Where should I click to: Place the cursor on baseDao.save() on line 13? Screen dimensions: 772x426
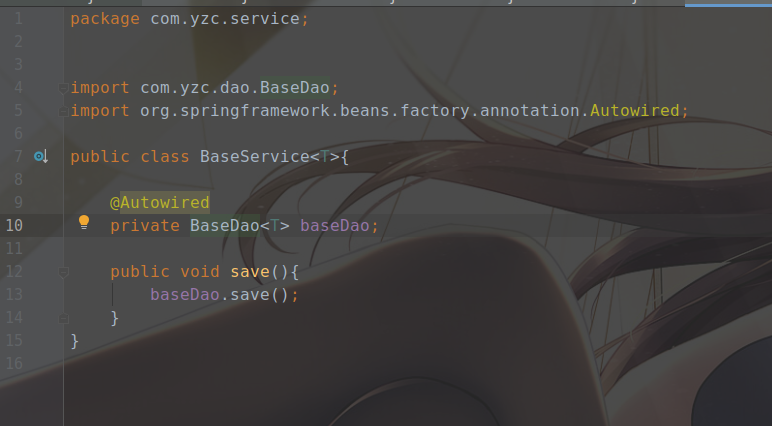coord(224,295)
